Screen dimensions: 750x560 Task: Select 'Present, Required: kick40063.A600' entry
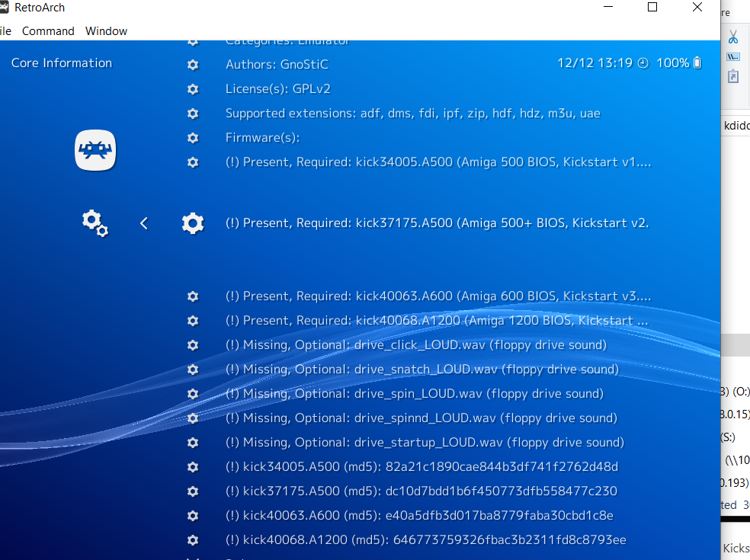tap(438, 296)
